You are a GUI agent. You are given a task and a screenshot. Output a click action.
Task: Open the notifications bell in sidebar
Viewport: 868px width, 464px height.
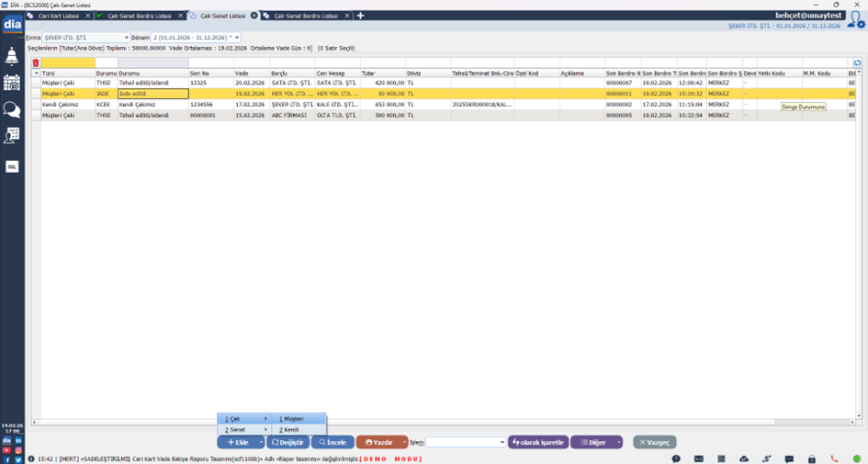click(x=12, y=57)
